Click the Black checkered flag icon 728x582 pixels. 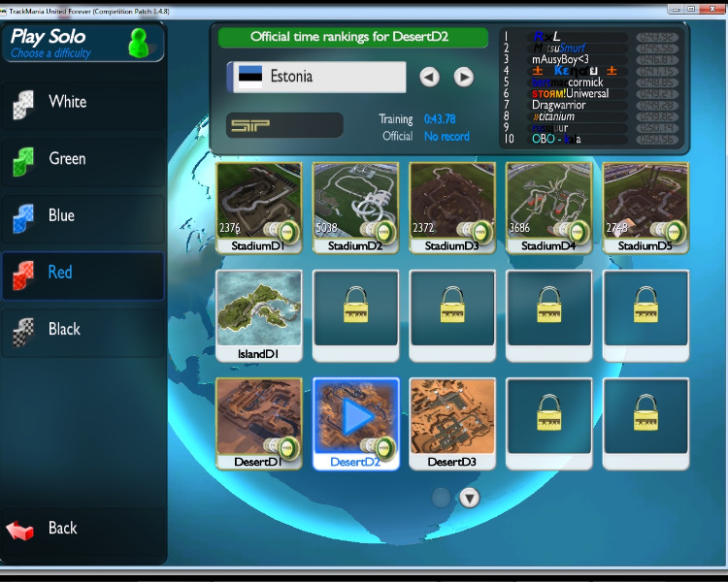(22, 331)
